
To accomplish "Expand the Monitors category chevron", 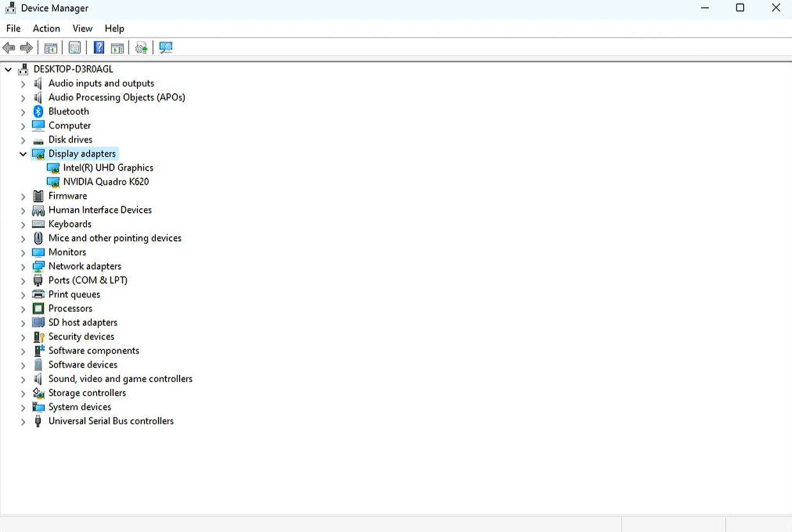I will click(23, 252).
